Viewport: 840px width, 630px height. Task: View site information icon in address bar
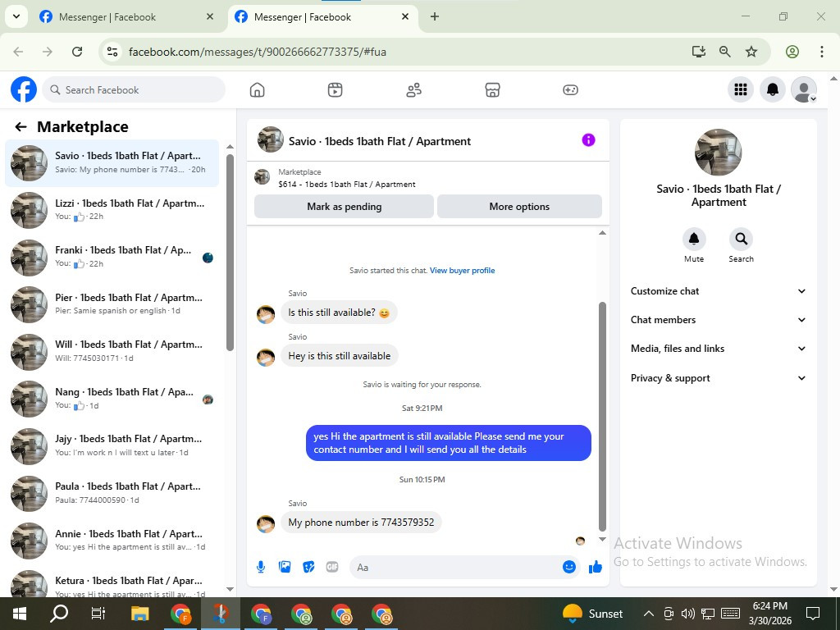(x=112, y=52)
